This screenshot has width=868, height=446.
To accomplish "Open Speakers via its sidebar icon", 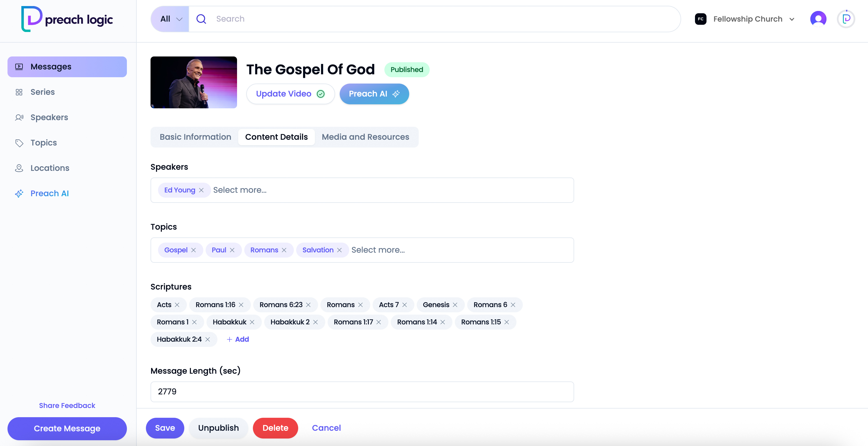I will pyautogui.click(x=19, y=118).
